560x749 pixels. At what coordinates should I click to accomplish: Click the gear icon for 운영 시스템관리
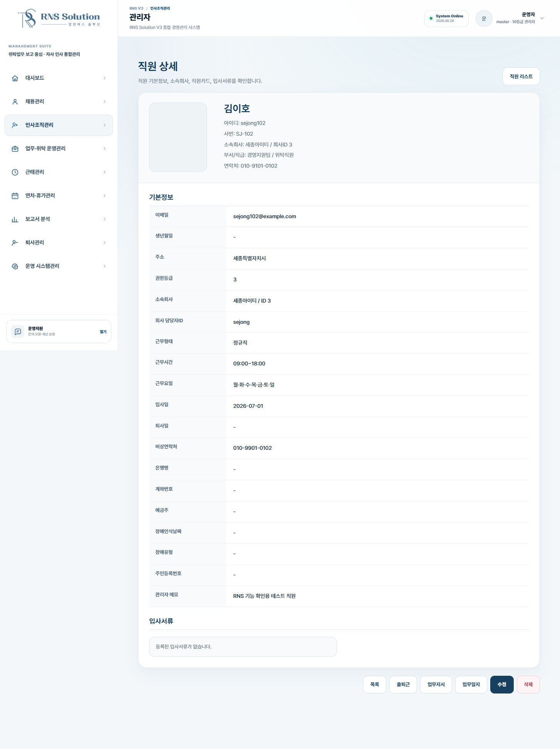[x=15, y=266]
